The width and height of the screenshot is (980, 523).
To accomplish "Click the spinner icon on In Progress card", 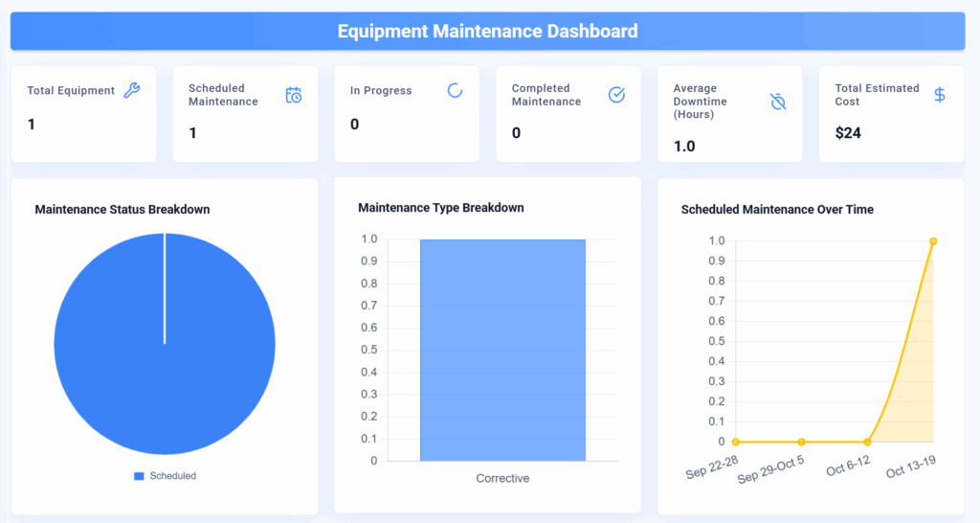I will [x=455, y=91].
